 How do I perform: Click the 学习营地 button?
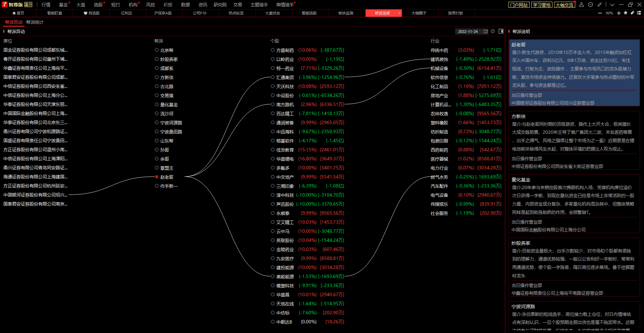coord(542,5)
